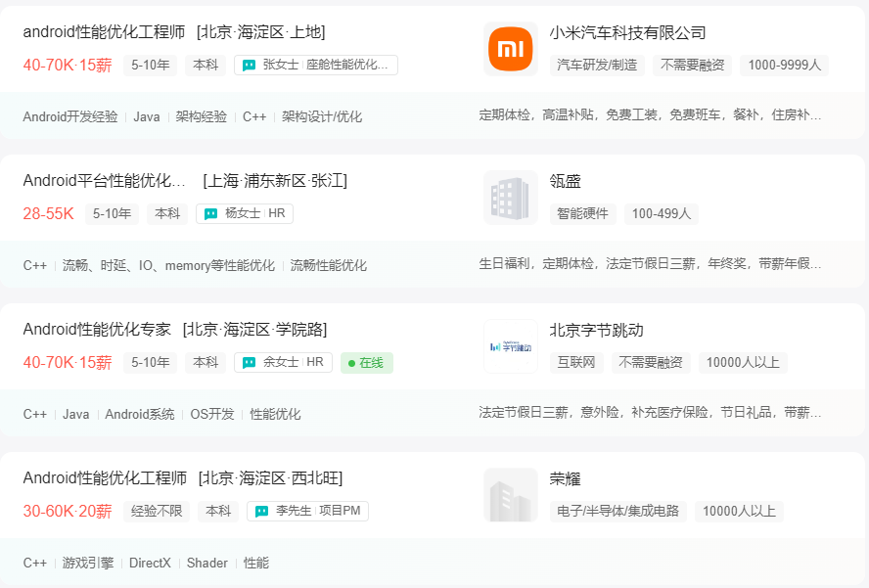The width and height of the screenshot is (869, 588).
Task: Click chat icon next to 李先生
Action: click(x=261, y=511)
